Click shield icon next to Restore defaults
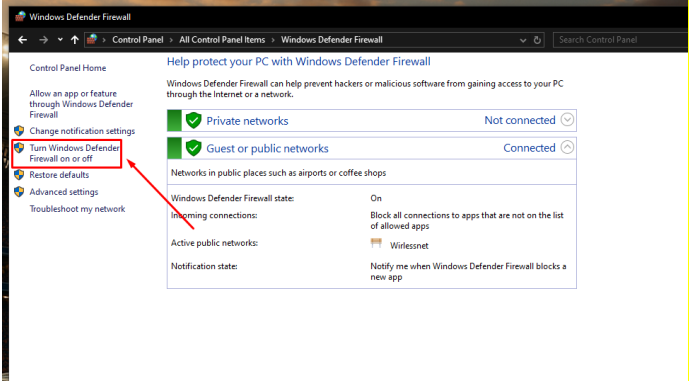 pyautogui.click(x=19, y=174)
